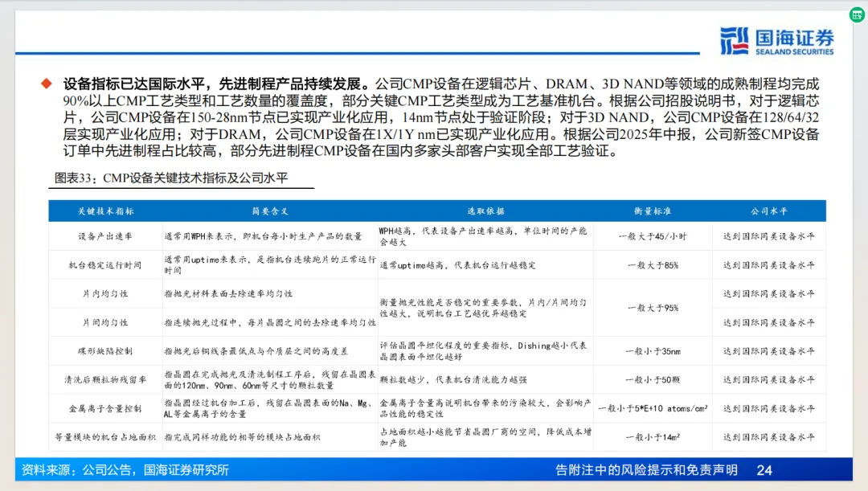Select the 片间均匀性 cell
This screenshot has height=491, width=868.
(105, 322)
